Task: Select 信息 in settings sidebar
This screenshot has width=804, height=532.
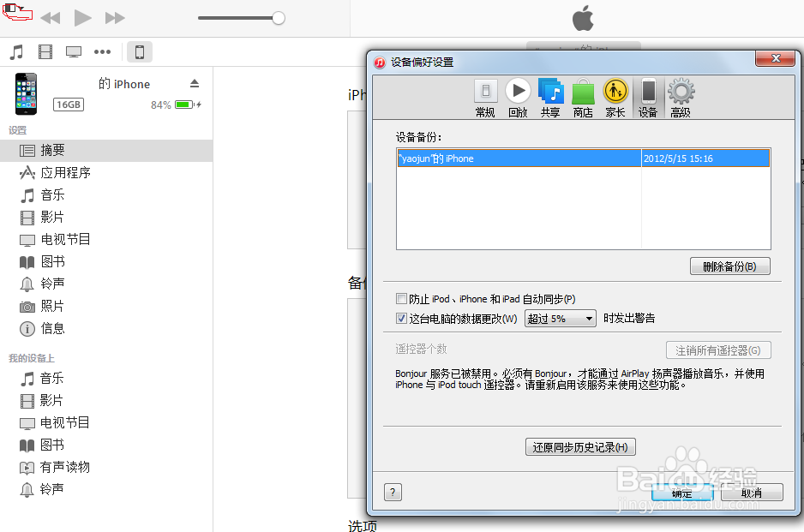Action: 106,328
